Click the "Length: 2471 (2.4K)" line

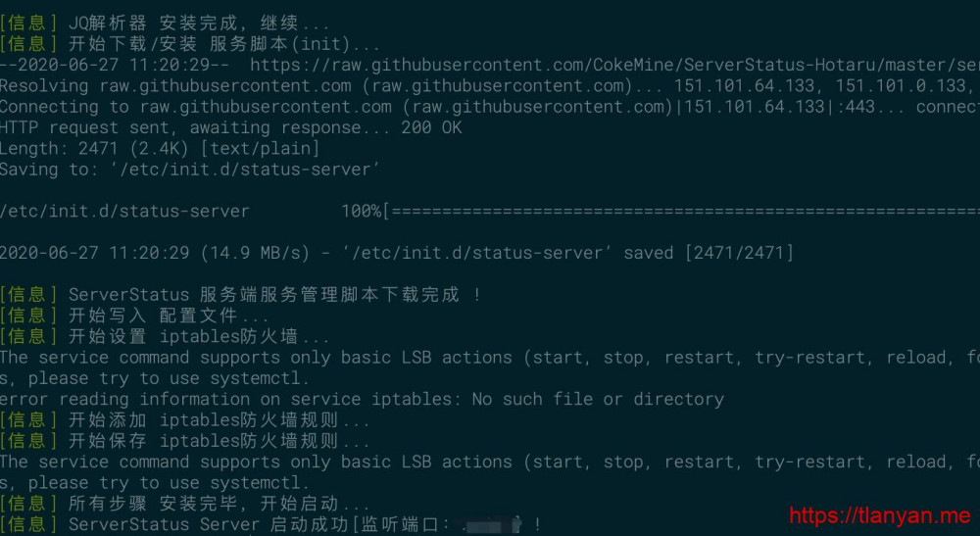click(160, 148)
